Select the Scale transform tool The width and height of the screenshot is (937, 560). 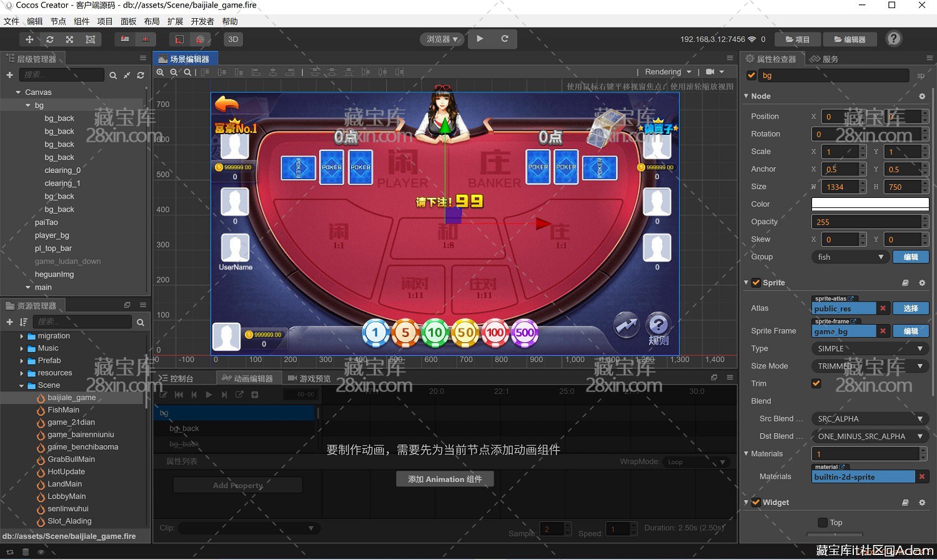(x=70, y=39)
